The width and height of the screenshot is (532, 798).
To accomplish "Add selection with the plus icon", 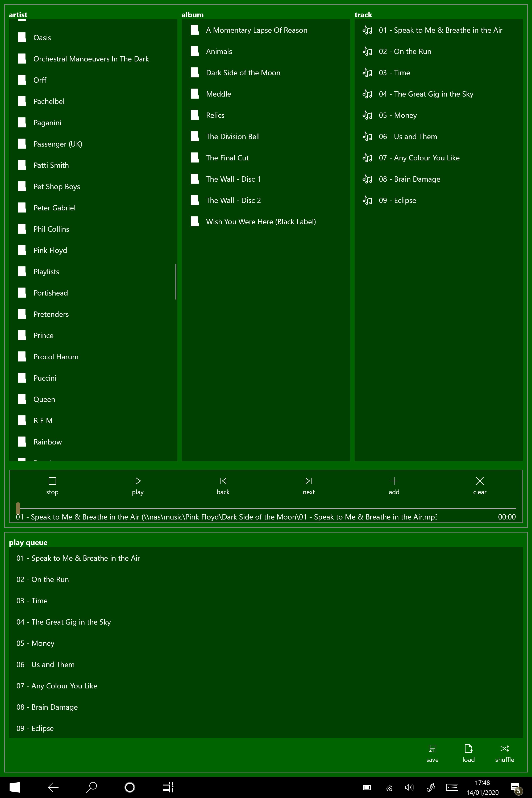I will point(394,481).
